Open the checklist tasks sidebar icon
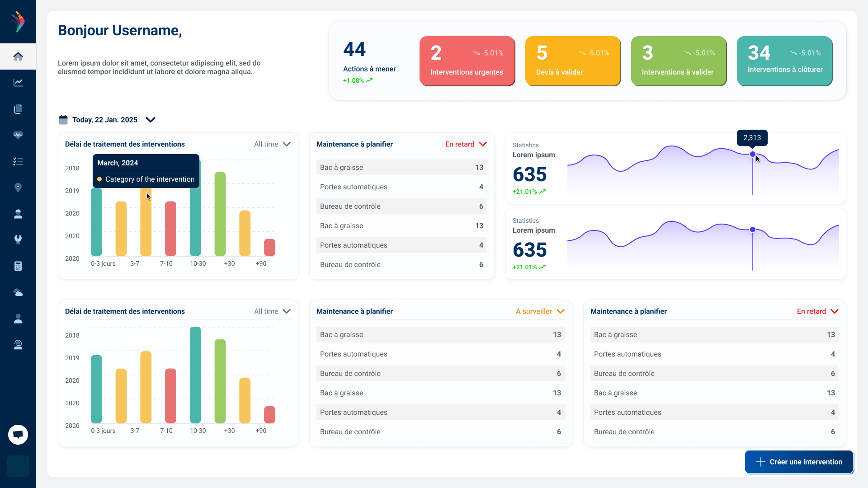This screenshot has width=868, height=488. pos(18,161)
